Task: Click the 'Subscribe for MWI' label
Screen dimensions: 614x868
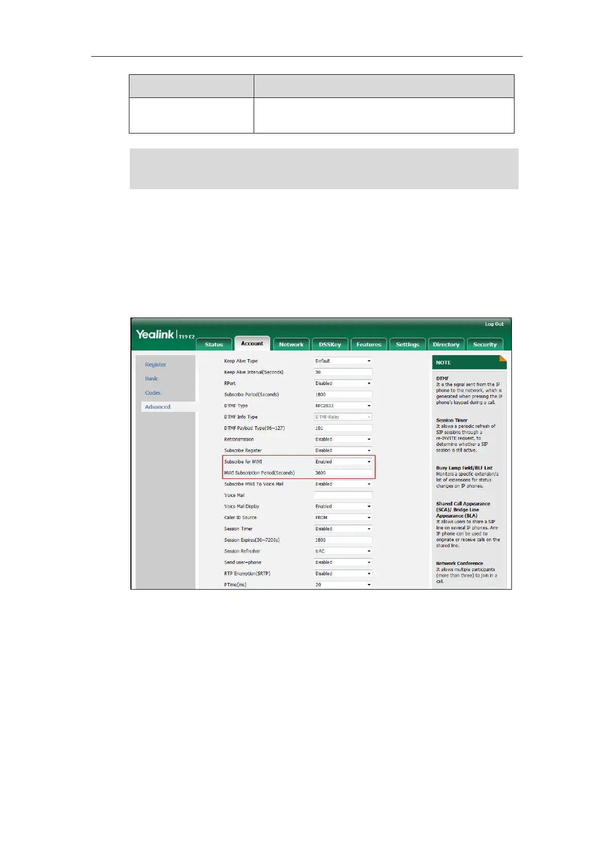Action: [x=243, y=462]
